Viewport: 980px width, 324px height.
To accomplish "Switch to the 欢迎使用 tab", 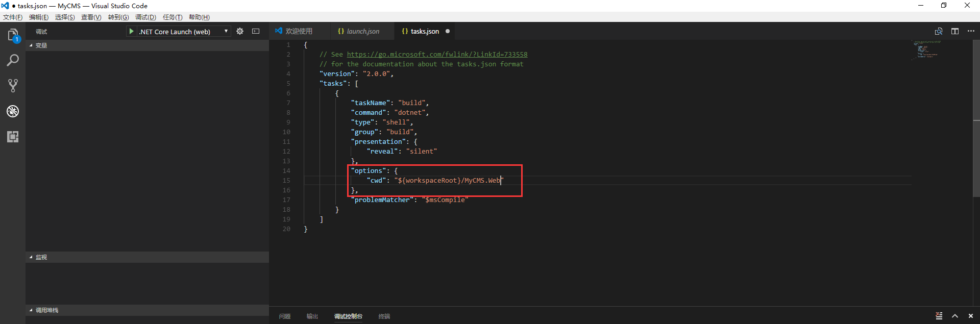I will 299,31.
